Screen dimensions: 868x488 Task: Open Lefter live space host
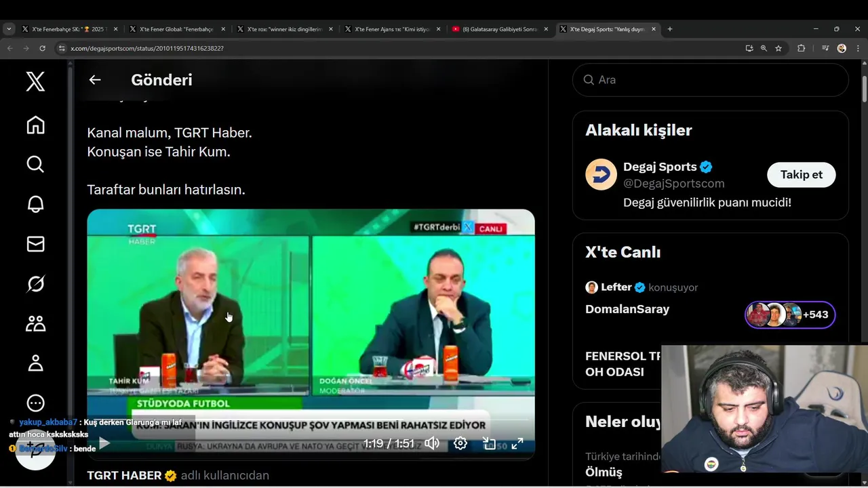coord(616,287)
